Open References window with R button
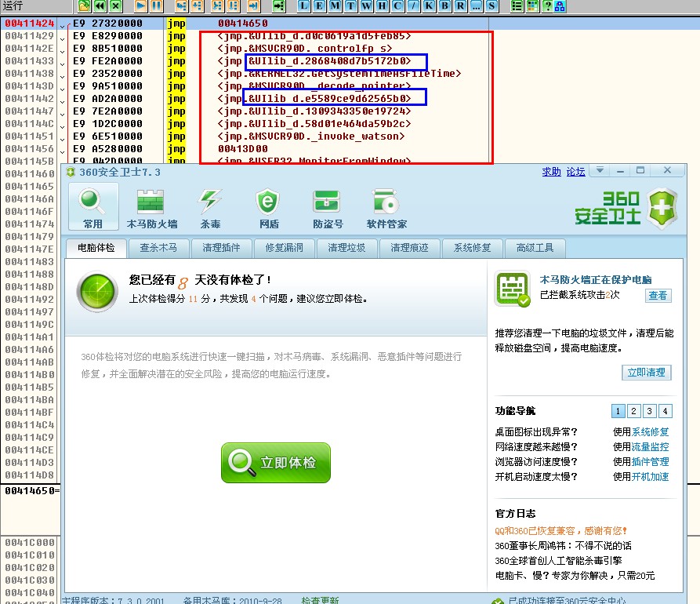The height and width of the screenshot is (604, 700). pos(460,5)
